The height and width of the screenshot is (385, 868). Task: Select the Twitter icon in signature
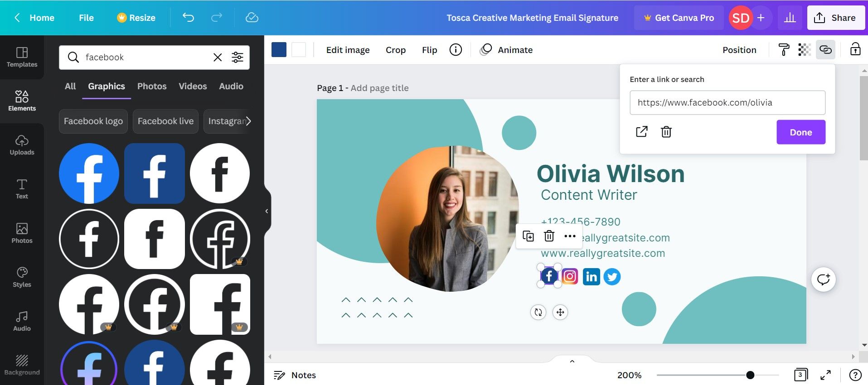point(612,276)
